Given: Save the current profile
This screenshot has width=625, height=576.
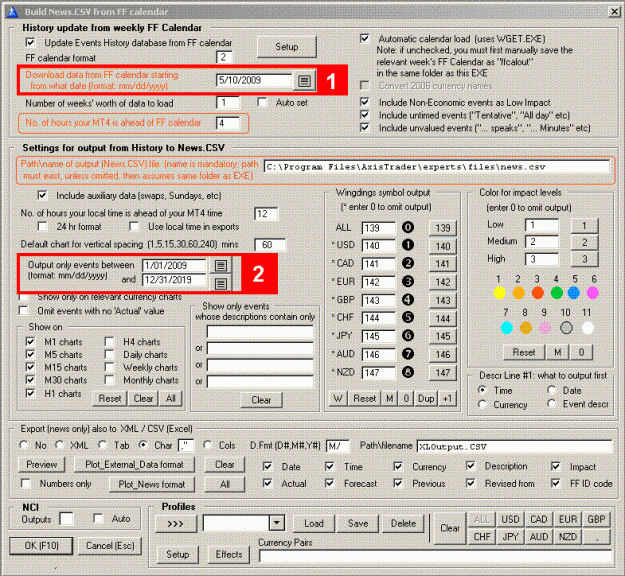Looking at the screenshot, I should pos(358,523).
